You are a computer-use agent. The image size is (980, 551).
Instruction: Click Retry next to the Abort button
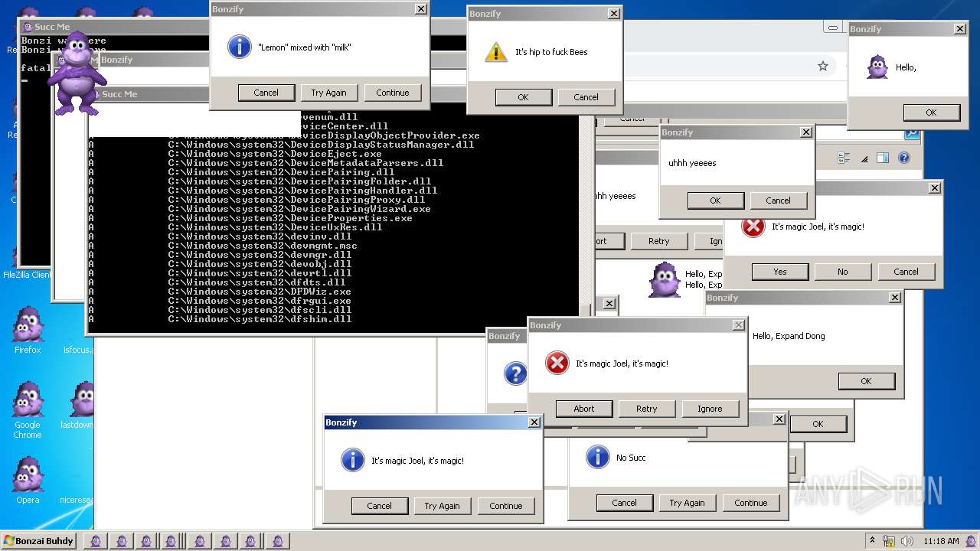pyautogui.click(x=647, y=409)
